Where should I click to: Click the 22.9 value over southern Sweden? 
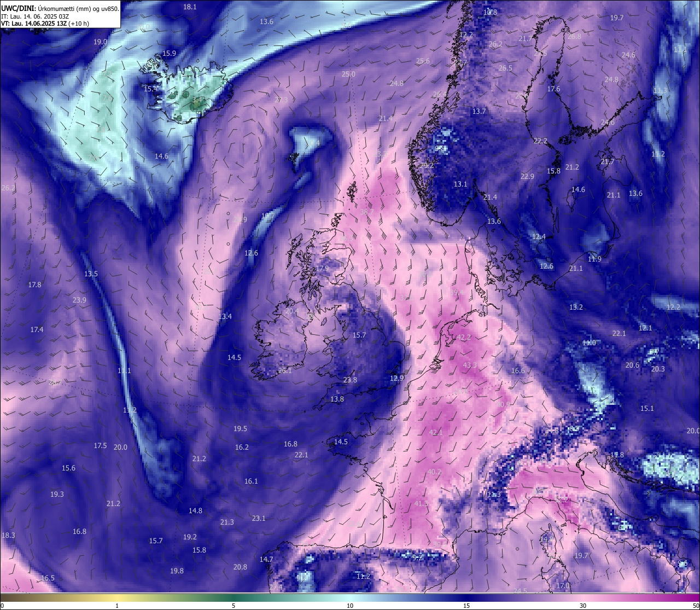point(527,177)
